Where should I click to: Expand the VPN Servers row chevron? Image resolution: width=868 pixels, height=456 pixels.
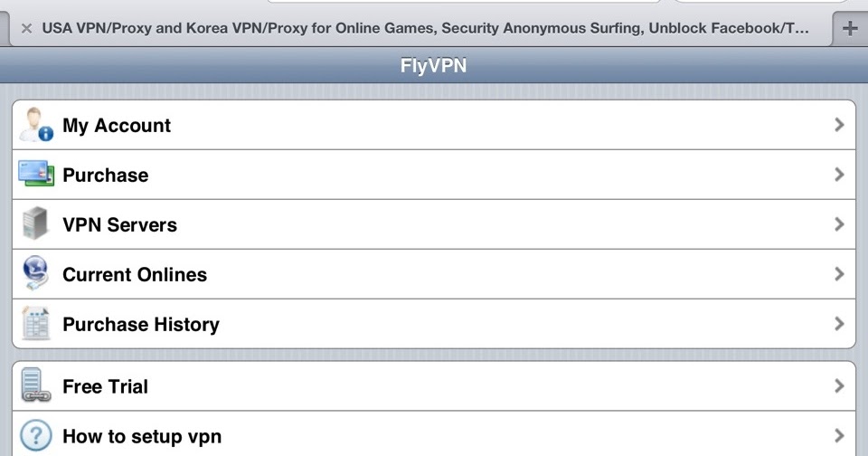coord(839,224)
